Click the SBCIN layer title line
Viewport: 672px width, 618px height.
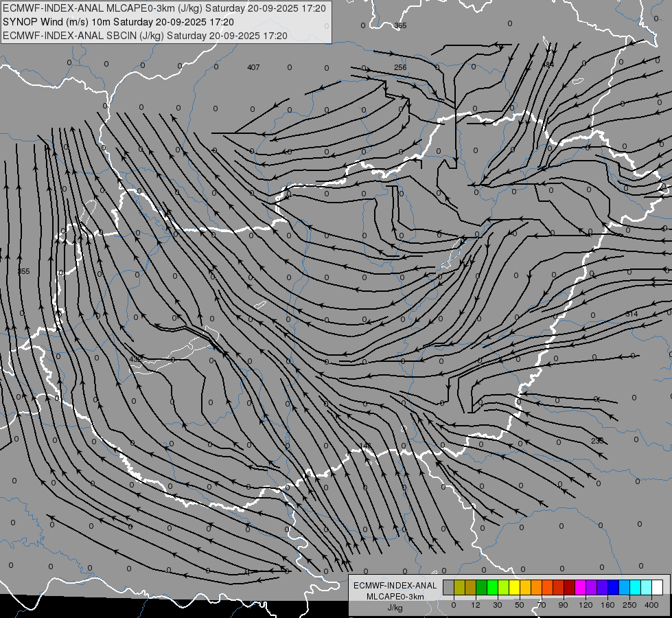pyautogui.click(x=145, y=35)
